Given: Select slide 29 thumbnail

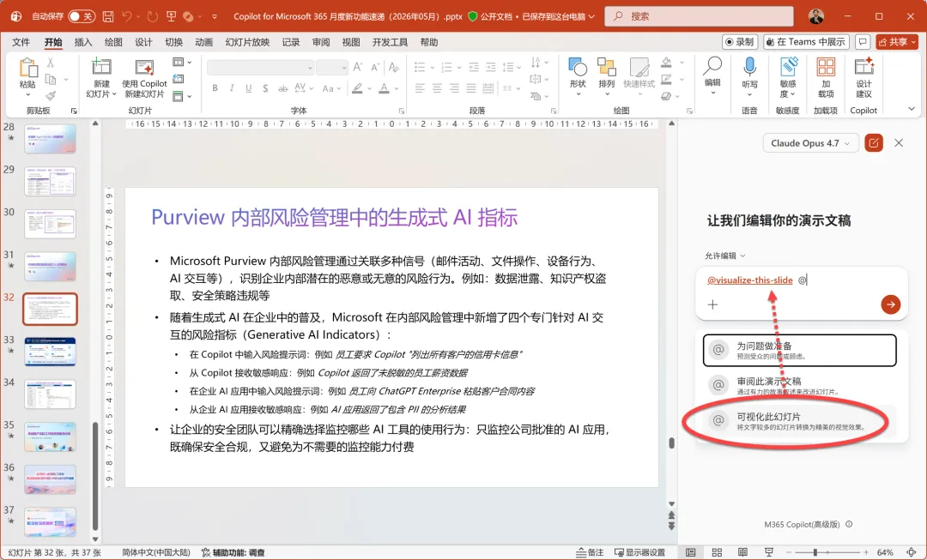Looking at the screenshot, I should 51,181.
